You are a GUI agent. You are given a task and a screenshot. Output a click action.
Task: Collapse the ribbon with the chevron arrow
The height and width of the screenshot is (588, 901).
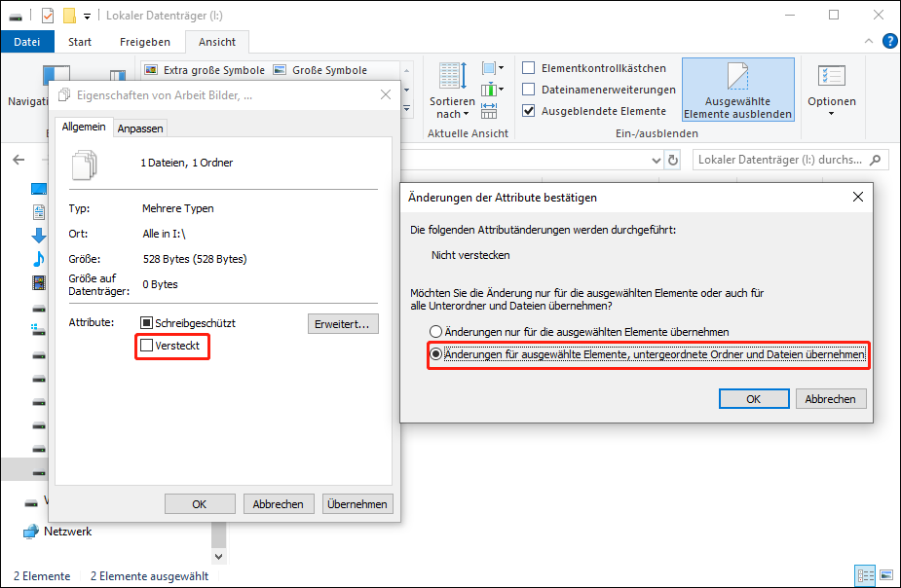pos(868,41)
